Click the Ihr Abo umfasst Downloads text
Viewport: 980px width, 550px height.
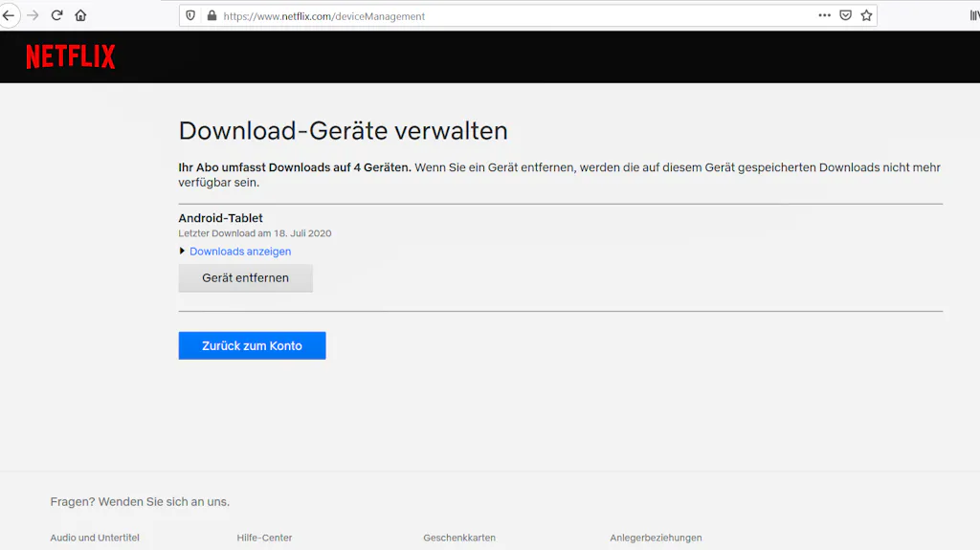click(x=295, y=167)
